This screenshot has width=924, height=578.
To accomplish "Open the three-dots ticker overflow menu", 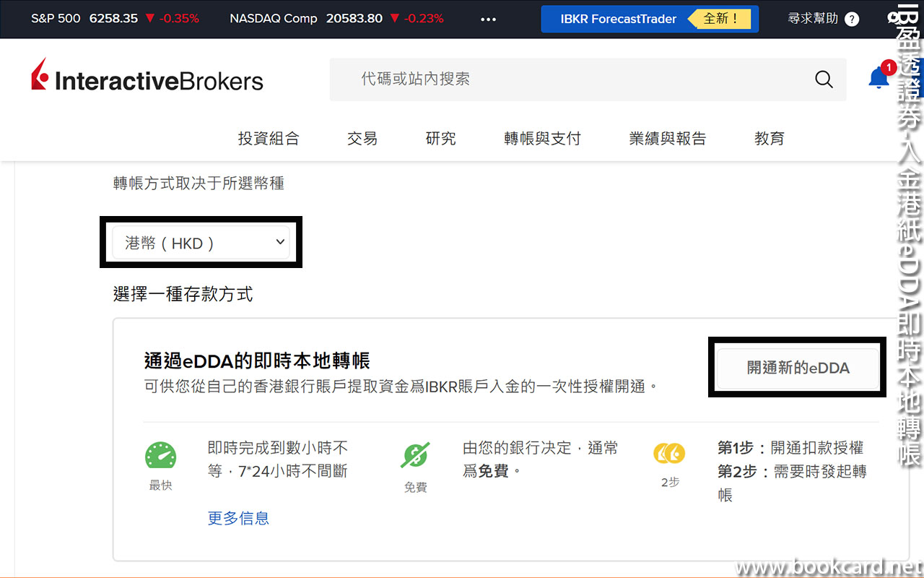I will click(x=489, y=20).
